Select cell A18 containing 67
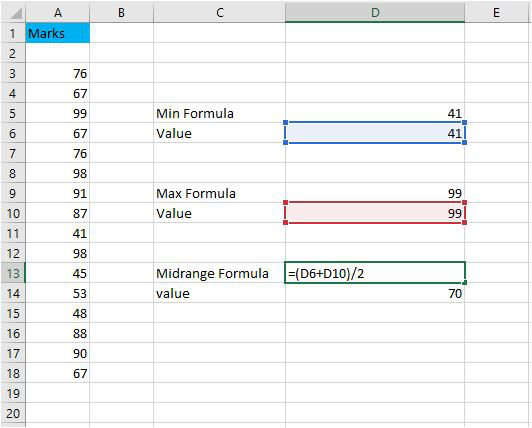The height and width of the screenshot is (428, 532). (58, 373)
